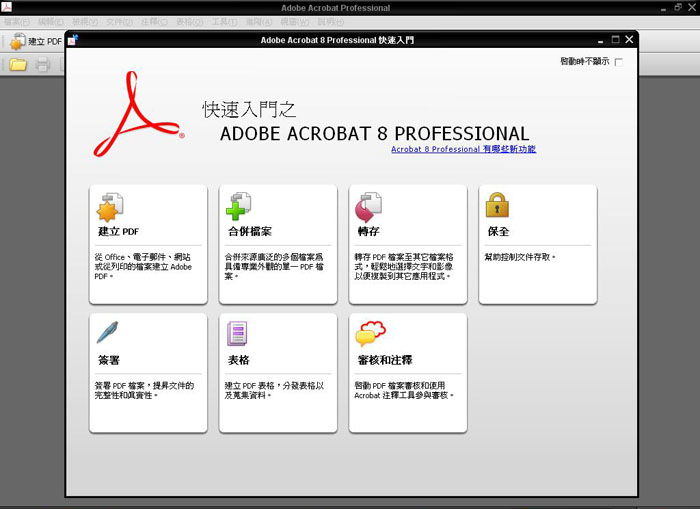
Task: Click the card title text "合併檔案"
Action: click(x=250, y=231)
